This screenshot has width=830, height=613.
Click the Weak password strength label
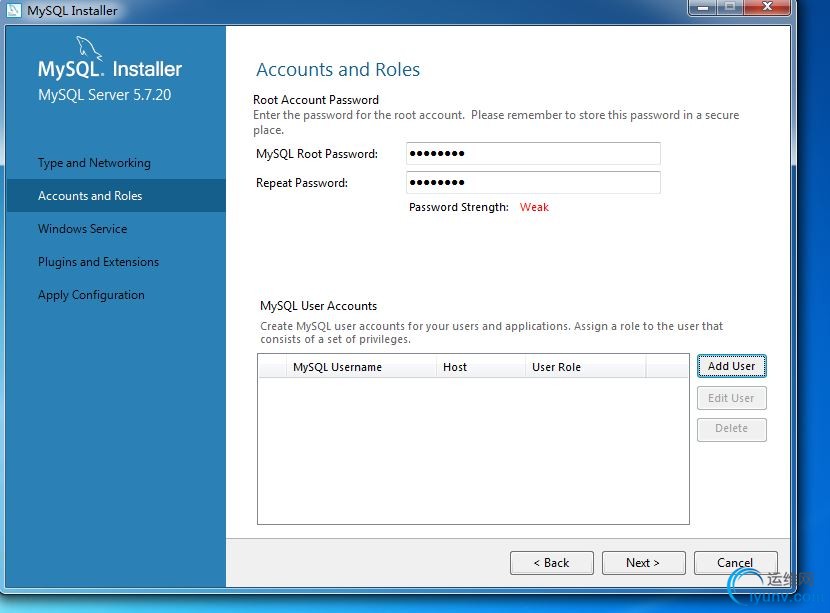534,207
